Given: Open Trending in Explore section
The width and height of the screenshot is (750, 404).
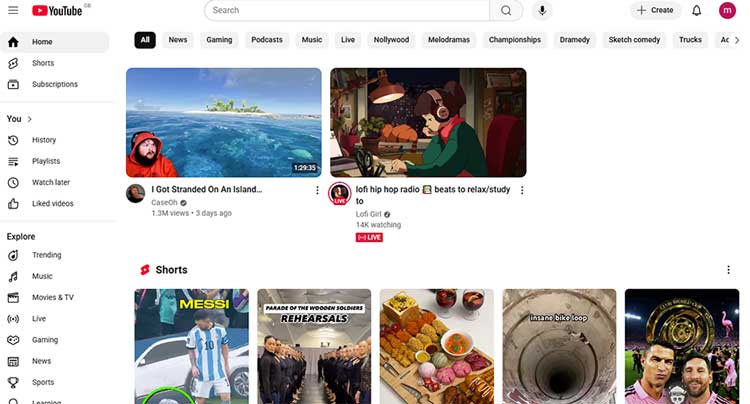Looking at the screenshot, I should (x=46, y=255).
